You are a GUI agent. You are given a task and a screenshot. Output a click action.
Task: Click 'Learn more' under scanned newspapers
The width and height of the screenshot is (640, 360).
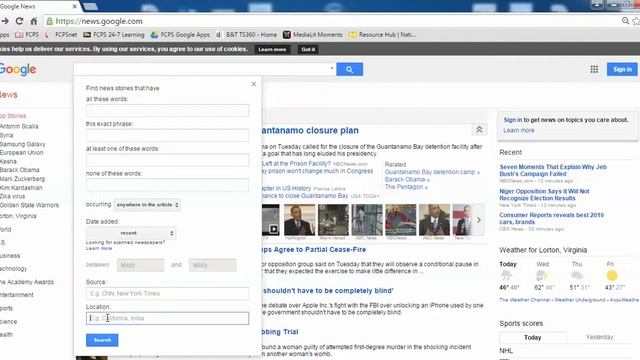(x=99, y=248)
